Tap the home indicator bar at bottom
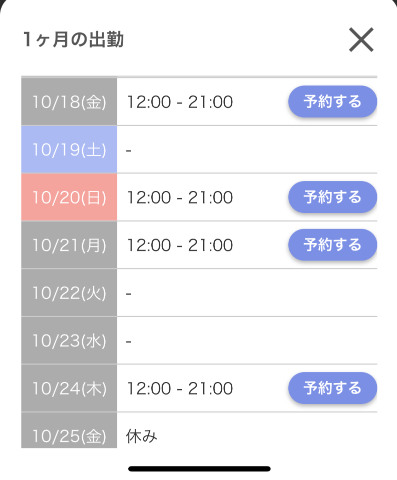Image resolution: width=397 pixels, height=480 pixels. point(199,469)
